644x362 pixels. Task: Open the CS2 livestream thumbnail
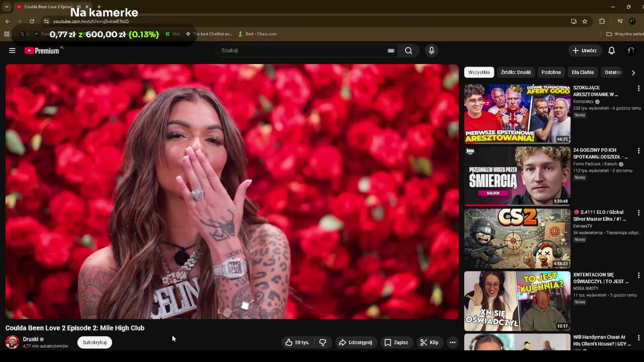(x=517, y=238)
